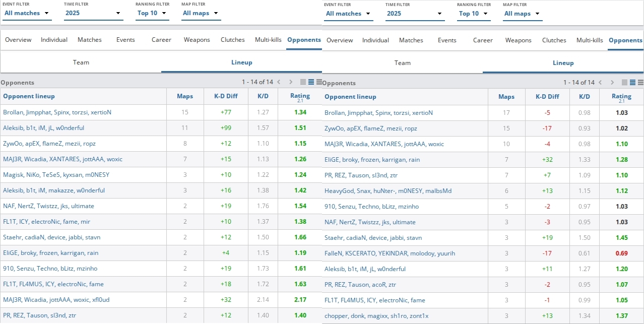This screenshot has width=644, height=324.
Task: Select medium row density in right panel
Action: [x=632, y=83]
